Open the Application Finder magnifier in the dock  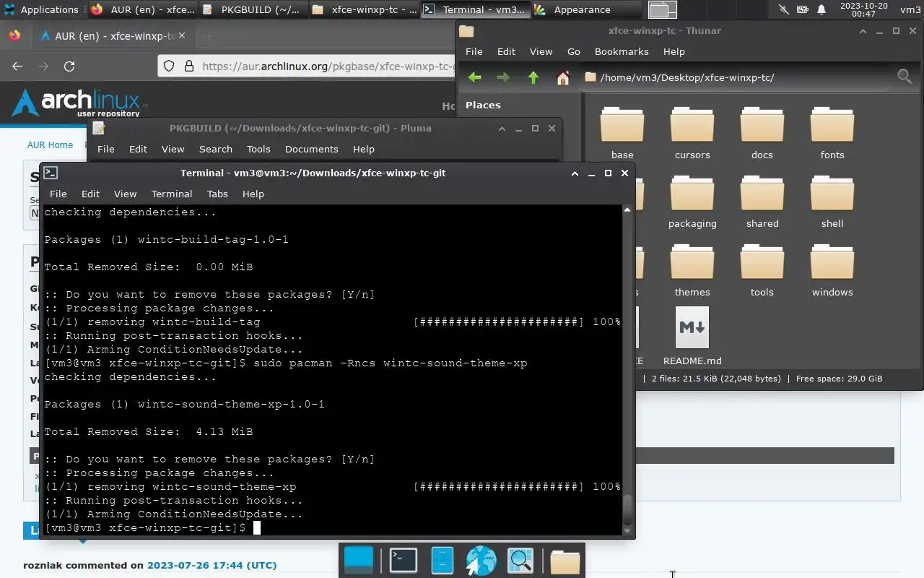coord(520,561)
